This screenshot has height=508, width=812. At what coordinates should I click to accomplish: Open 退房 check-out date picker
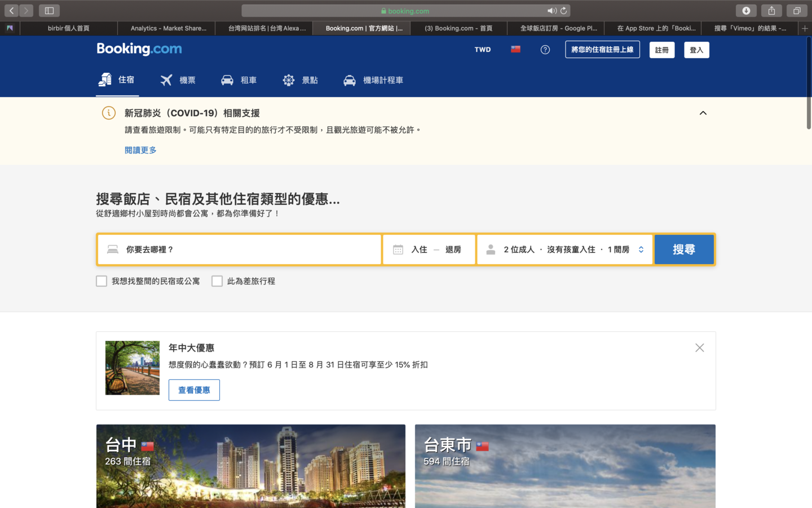click(x=453, y=249)
